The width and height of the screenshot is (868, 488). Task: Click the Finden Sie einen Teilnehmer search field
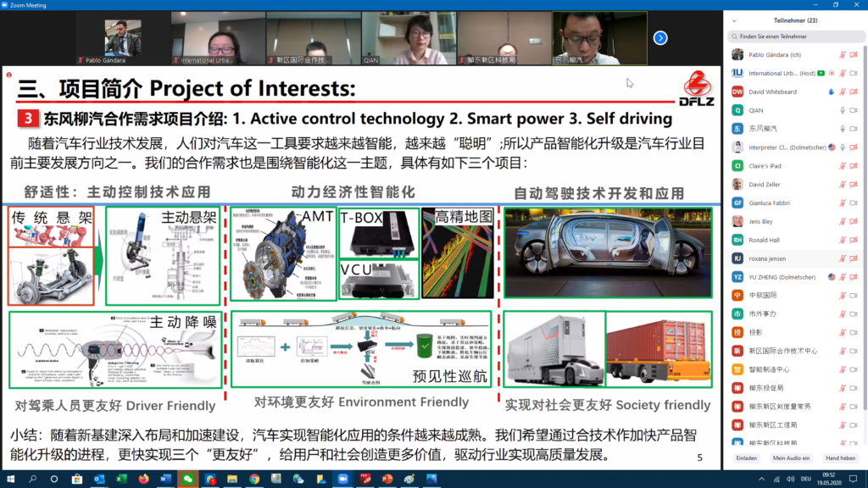tap(797, 36)
